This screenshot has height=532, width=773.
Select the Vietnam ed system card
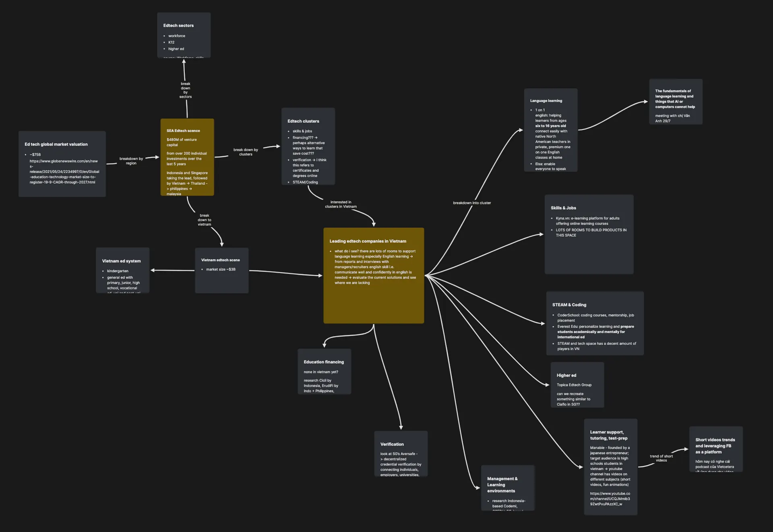click(122, 270)
